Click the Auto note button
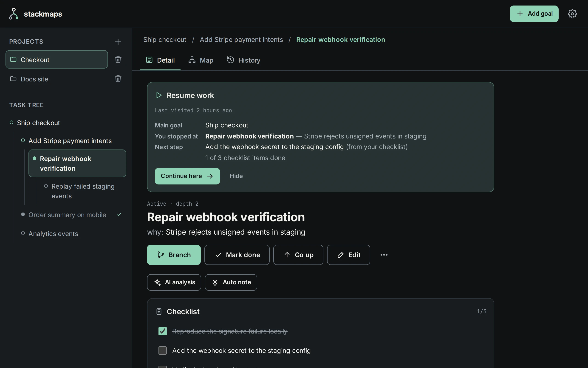This screenshot has height=368, width=588. [x=231, y=282]
